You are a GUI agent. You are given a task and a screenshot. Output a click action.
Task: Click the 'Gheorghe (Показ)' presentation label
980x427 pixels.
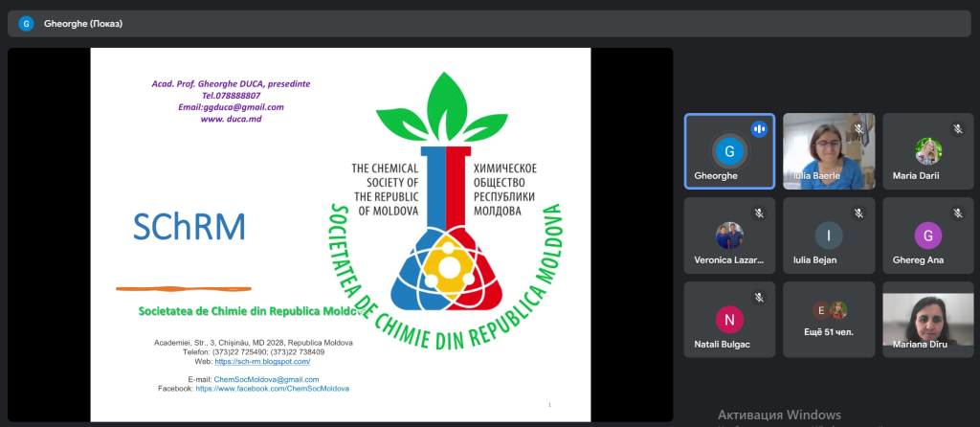83,24
